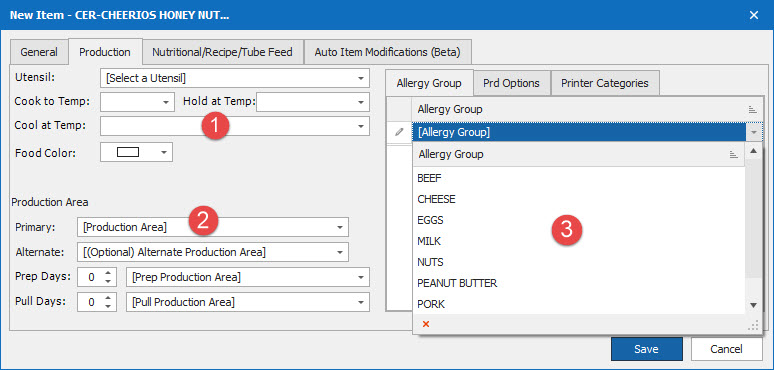Expand the Cook to Temp dropdown
This screenshot has height=370, width=774.
[x=166, y=102]
